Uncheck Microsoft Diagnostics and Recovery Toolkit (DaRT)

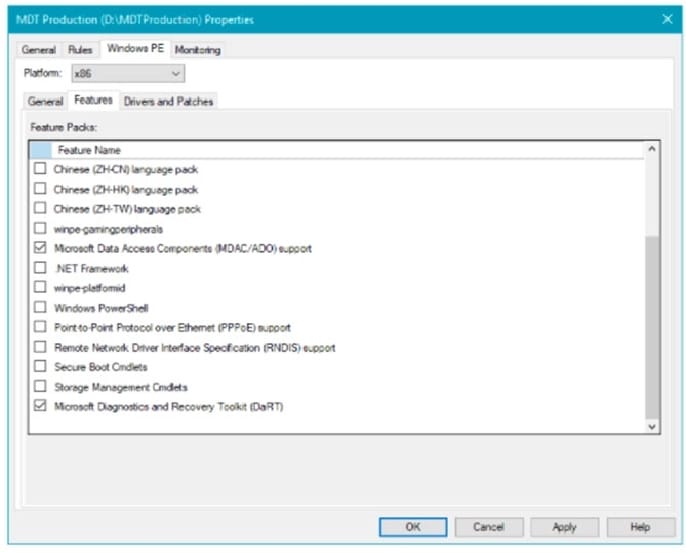coord(40,406)
